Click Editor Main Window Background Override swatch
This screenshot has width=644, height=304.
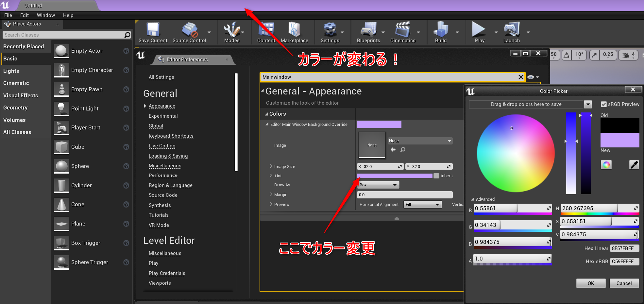click(x=379, y=124)
